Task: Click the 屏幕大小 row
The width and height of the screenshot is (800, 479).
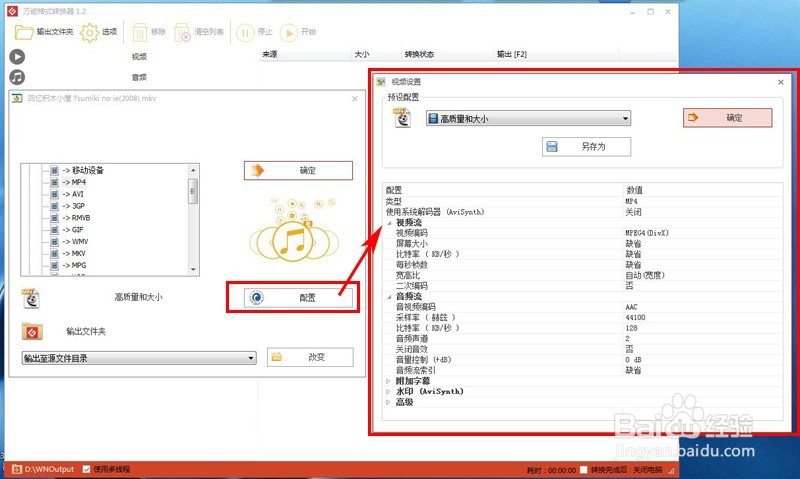Action: [583, 244]
